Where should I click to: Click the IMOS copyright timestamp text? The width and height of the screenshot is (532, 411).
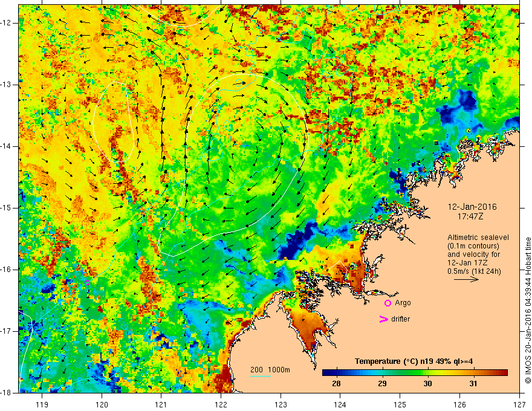click(528, 310)
